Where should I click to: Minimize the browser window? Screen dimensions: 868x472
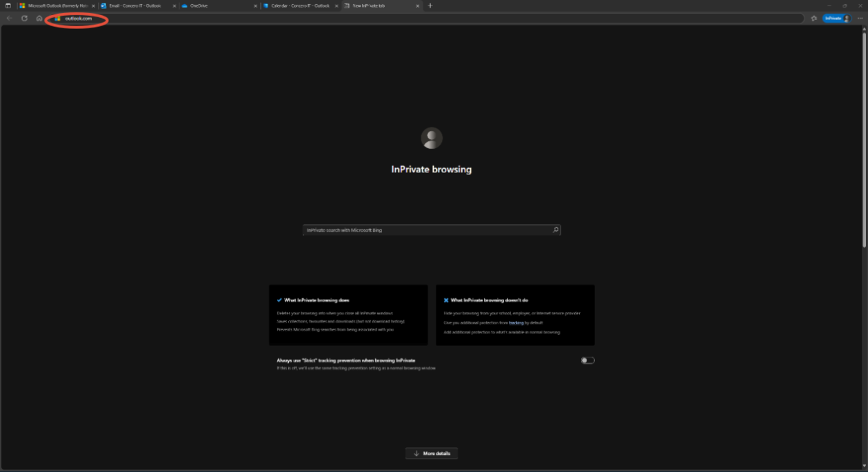pos(829,6)
